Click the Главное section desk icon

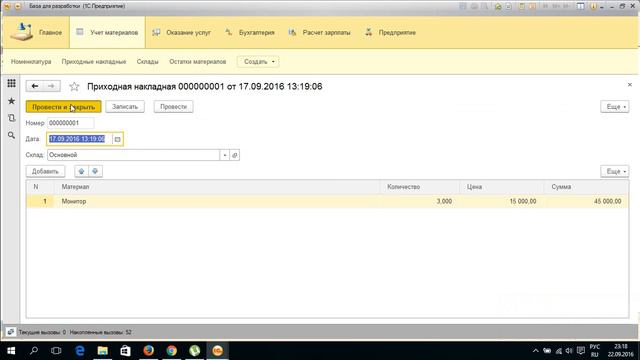point(21,32)
